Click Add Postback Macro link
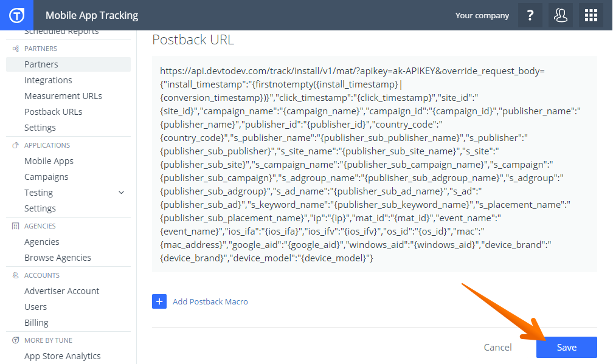The height and width of the screenshot is (364, 613). [x=210, y=301]
